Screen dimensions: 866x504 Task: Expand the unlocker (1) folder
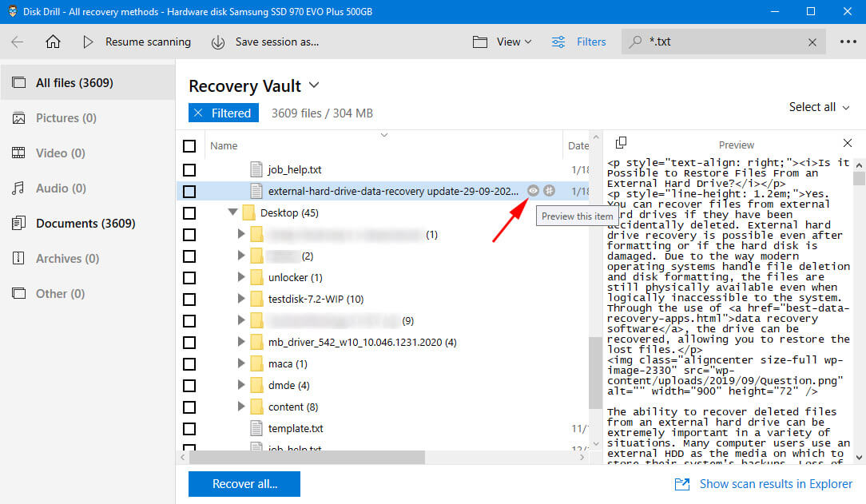(x=240, y=276)
